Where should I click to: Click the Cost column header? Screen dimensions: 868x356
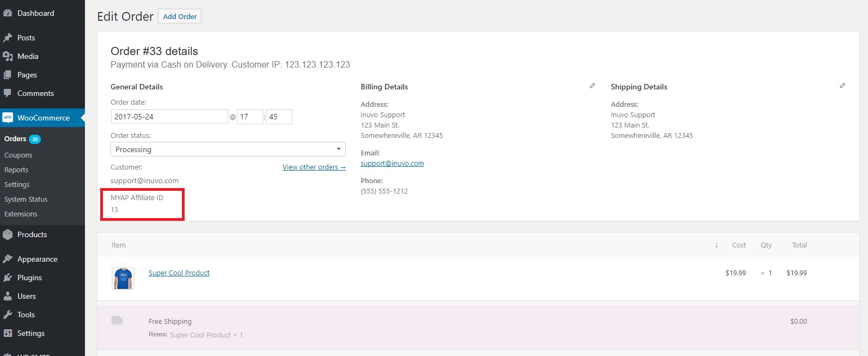(739, 245)
